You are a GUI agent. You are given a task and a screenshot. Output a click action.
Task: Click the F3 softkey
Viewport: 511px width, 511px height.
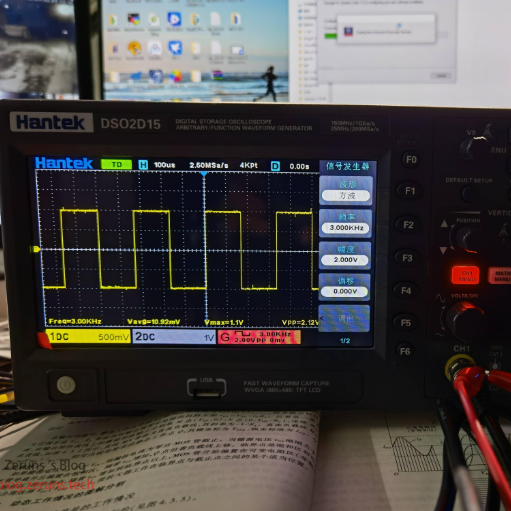(407, 258)
